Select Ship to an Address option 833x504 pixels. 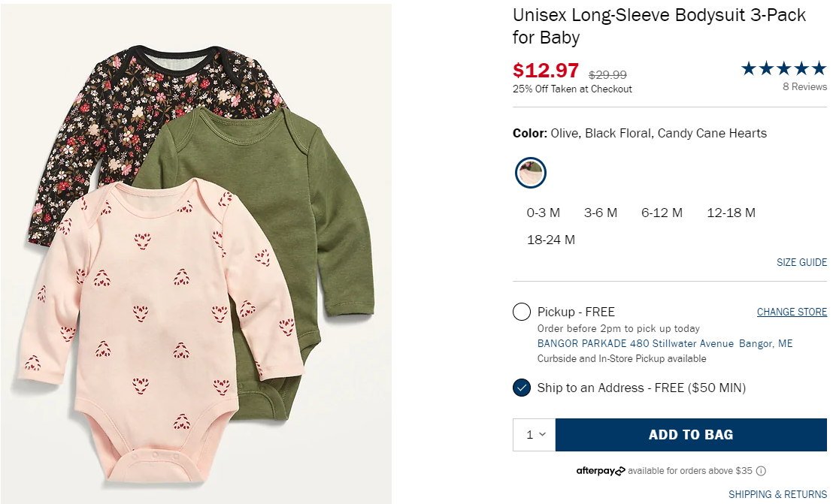click(x=522, y=388)
